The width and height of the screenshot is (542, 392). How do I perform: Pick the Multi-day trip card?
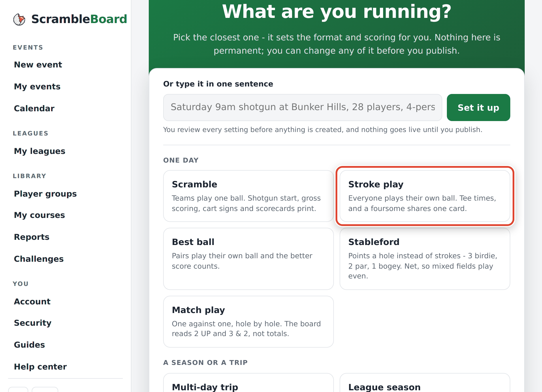click(x=249, y=383)
